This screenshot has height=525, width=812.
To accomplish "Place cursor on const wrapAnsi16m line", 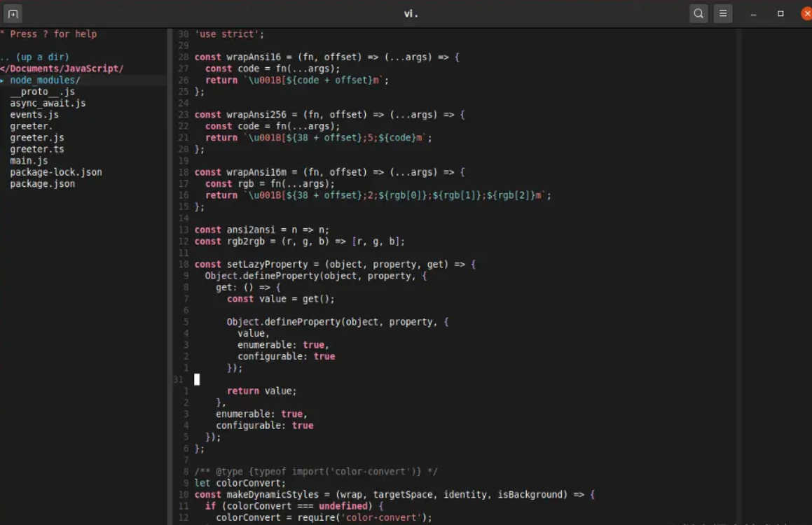I will coord(329,171).
